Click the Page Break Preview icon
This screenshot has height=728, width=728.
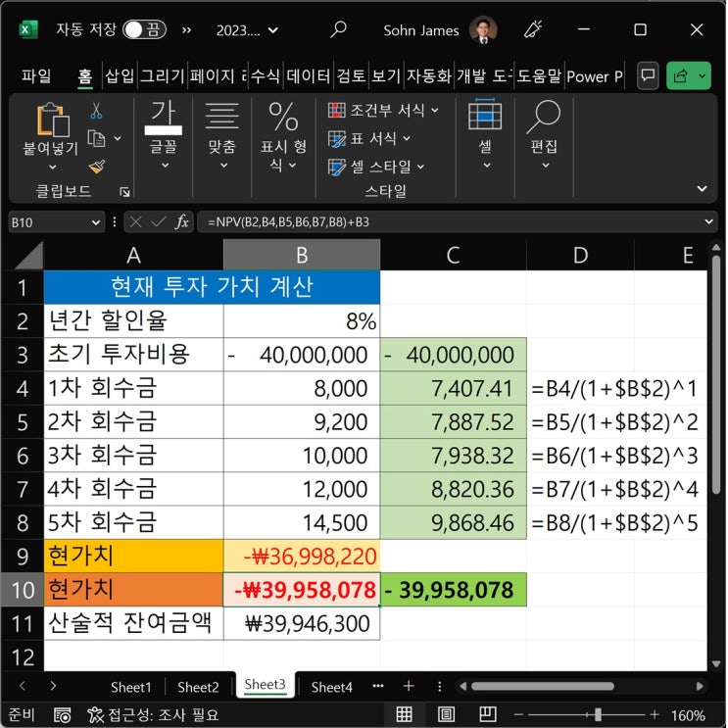pos(487,714)
